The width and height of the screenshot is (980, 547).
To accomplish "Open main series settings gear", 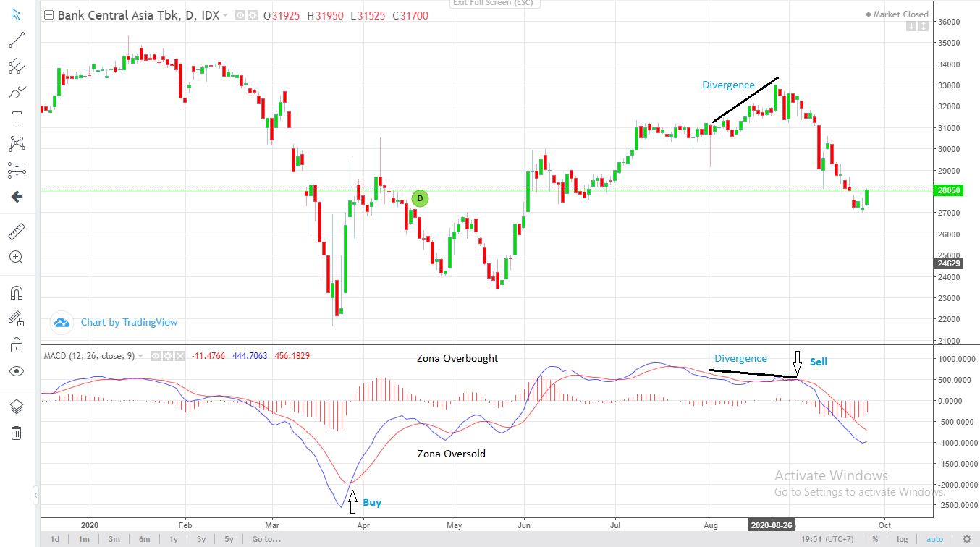I will (x=253, y=15).
